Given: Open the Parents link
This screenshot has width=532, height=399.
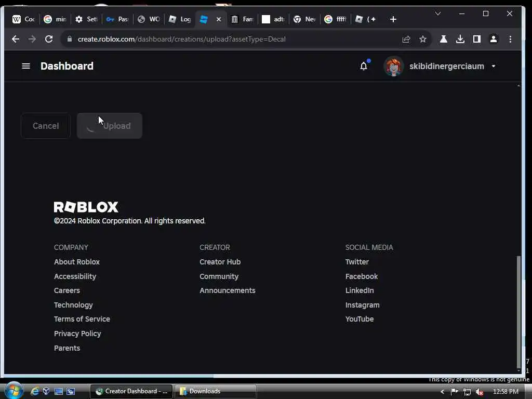Looking at the screenshot, I should coord(67,348).
